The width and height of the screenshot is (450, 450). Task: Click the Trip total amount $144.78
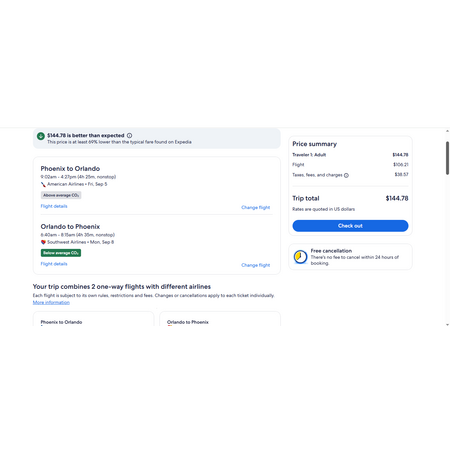(397, 198)
